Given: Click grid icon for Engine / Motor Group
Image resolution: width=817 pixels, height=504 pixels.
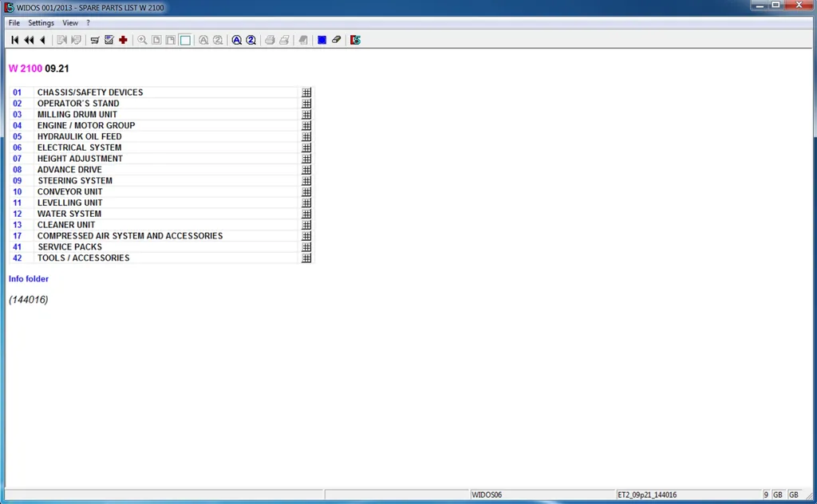Looking at the screenshot, I should coord(306,125).
